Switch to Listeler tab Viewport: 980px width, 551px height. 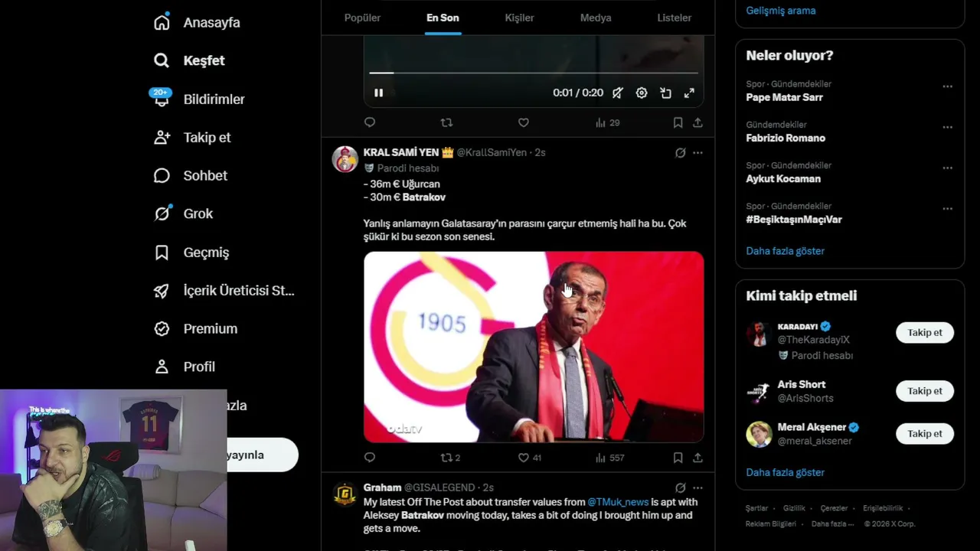(x=674, y=18)
